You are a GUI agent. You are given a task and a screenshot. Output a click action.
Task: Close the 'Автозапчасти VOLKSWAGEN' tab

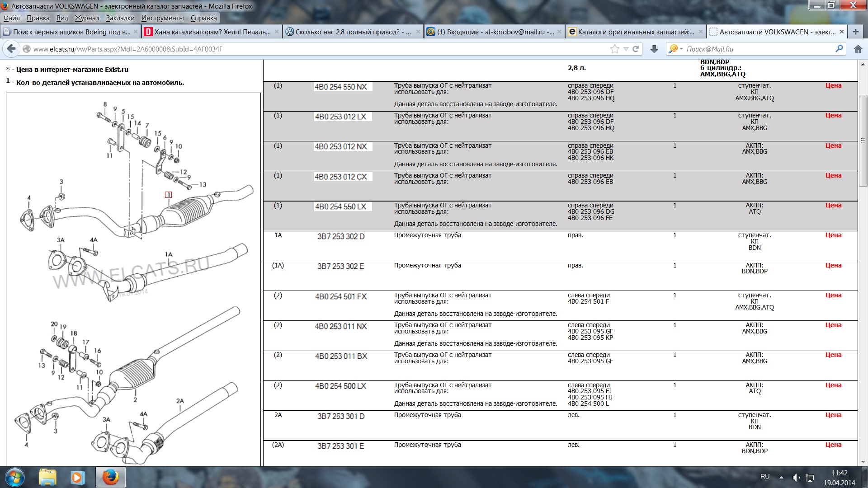pyautogui.click(x=841, y=32)
